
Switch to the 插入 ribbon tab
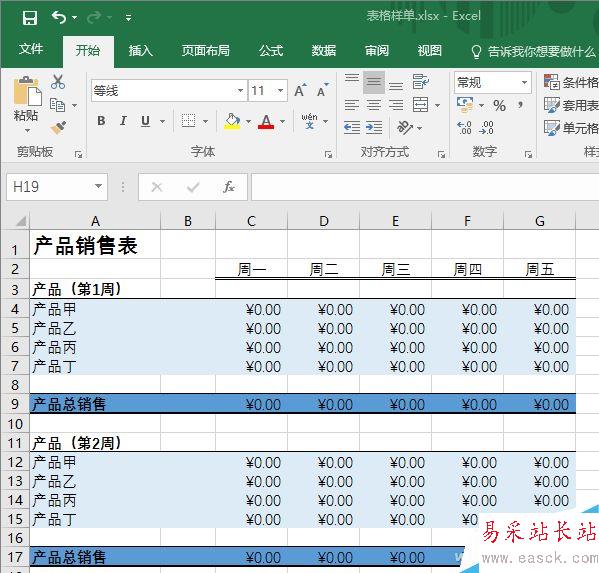click(141, 50)
